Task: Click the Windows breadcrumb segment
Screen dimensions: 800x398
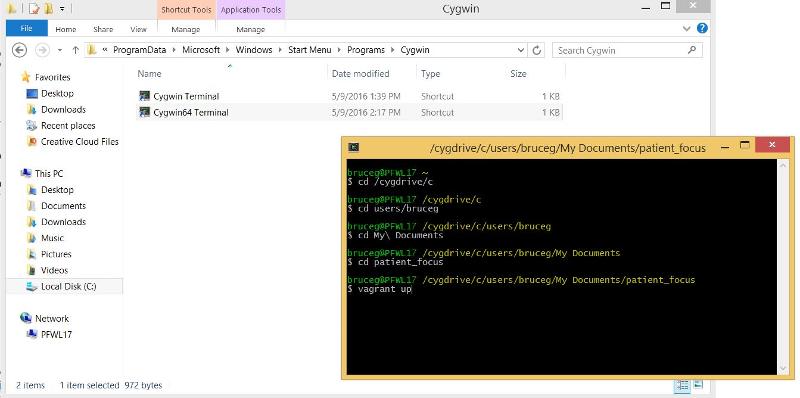Action: pos(254,50)
